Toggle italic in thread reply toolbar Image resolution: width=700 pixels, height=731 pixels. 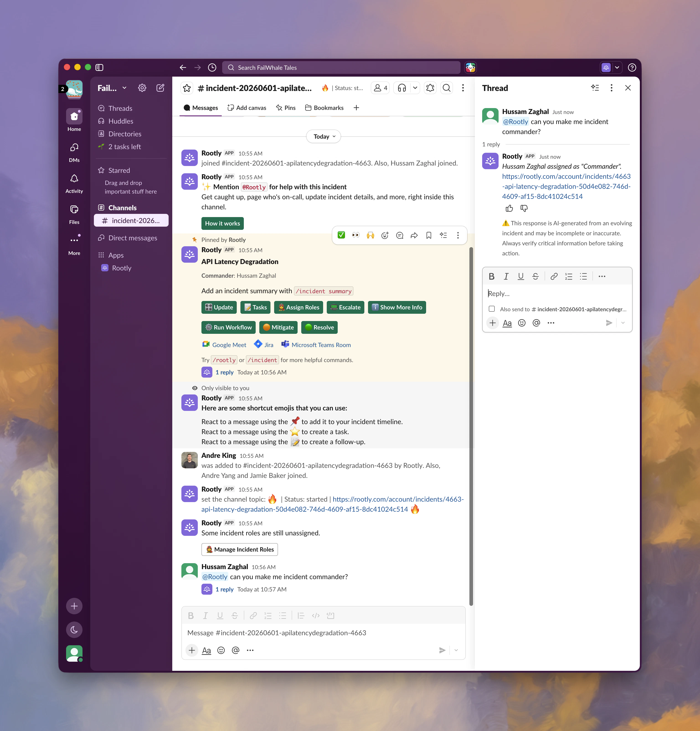(506, 276)
